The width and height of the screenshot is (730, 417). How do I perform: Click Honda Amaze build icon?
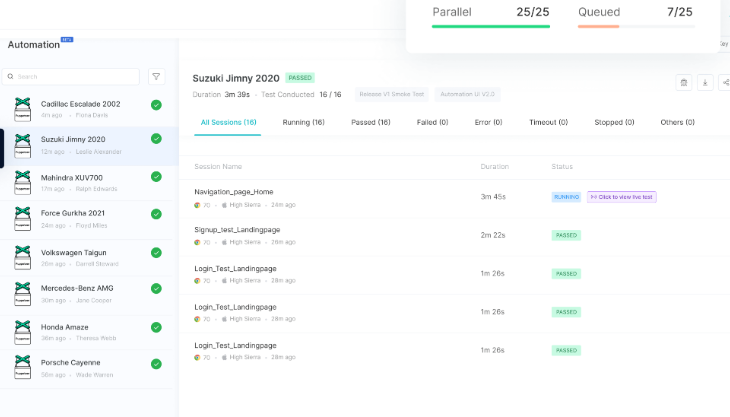(22, 332)
